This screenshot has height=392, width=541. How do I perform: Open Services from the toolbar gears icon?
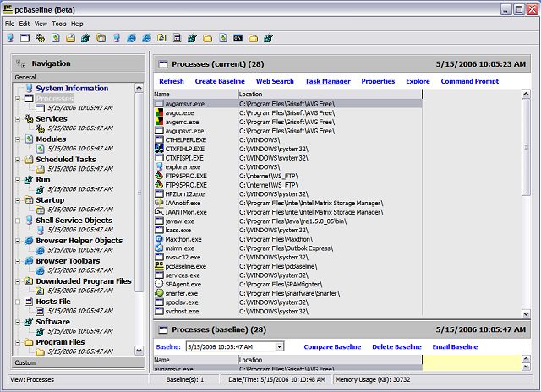click(x=40, y=39)
